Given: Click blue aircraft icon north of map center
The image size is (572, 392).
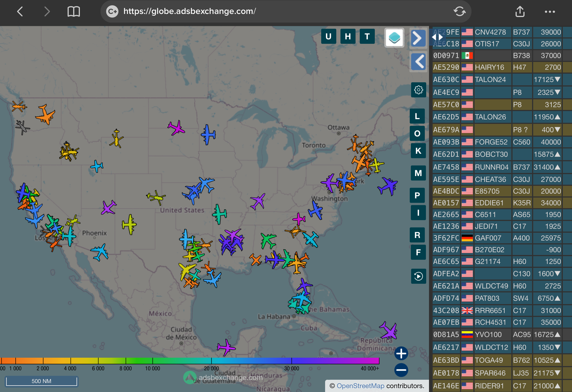Looking at the screenshot, I should click(208, 134).
